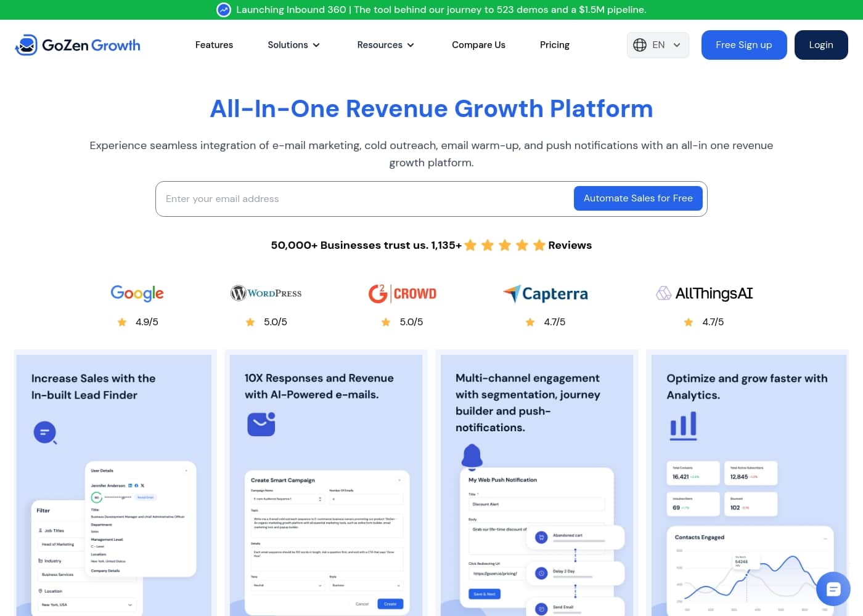Viewport: 863px width, 616px height.
Task: Open the EN language selector
Action: (658, 45)
